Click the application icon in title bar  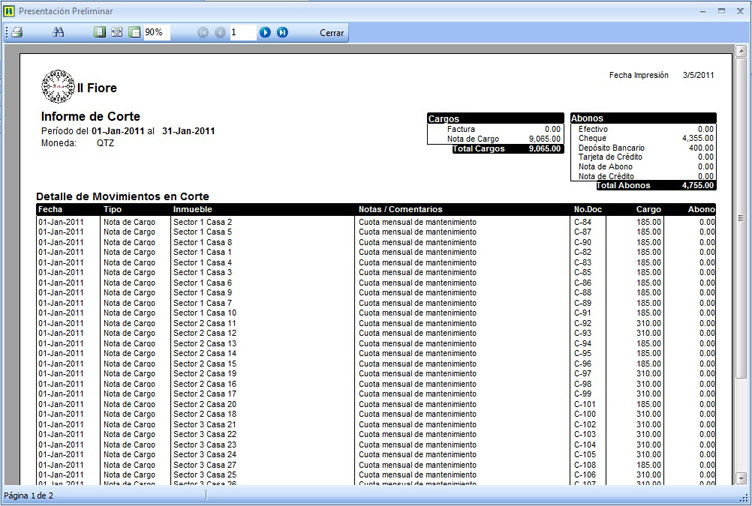coord(9,10)
